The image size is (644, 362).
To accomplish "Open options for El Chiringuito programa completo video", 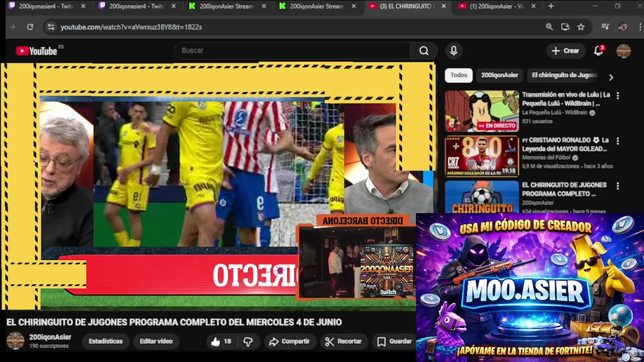I will [x=617, y=186].
